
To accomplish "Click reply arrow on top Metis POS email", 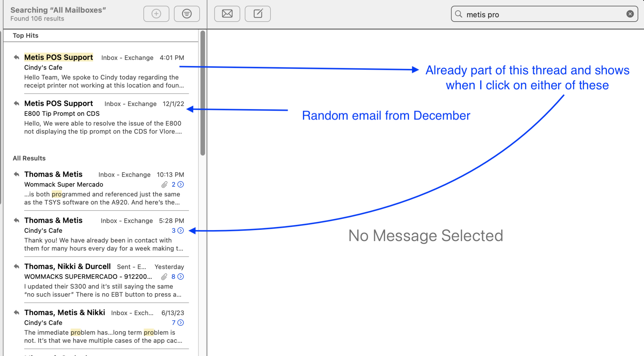I will point(16,57).
